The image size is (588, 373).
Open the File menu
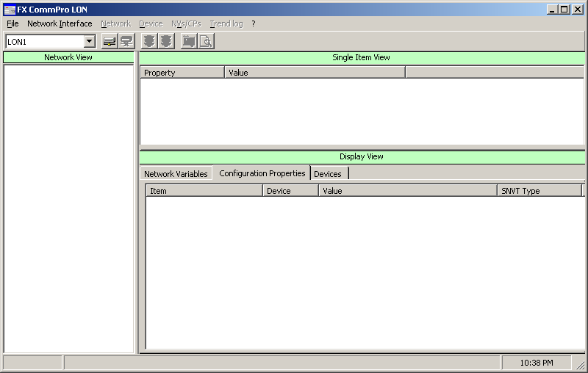[12, 23]
